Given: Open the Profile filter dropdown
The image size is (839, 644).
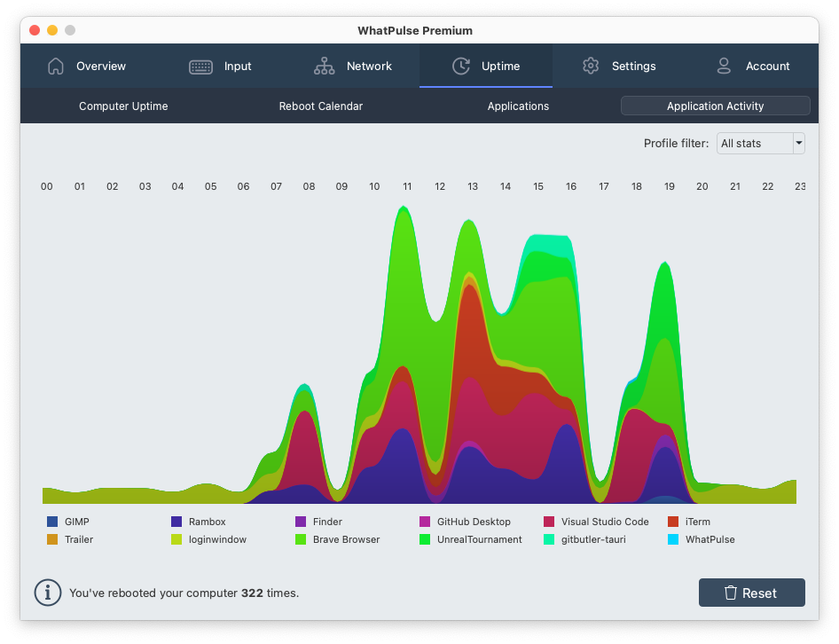Looking at the screenshot, I should 760,142.
